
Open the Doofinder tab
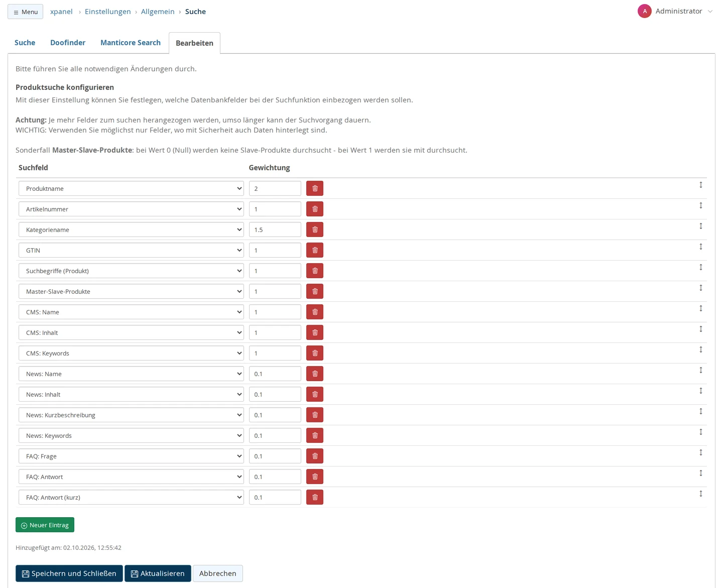(x=68, y=43)
